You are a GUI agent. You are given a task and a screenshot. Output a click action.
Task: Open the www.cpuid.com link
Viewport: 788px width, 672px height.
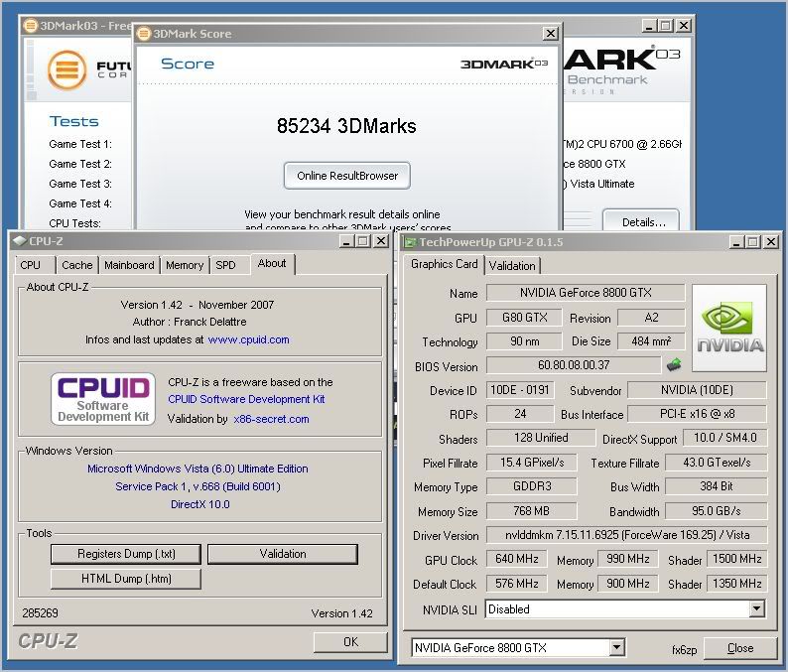point(248,339)
